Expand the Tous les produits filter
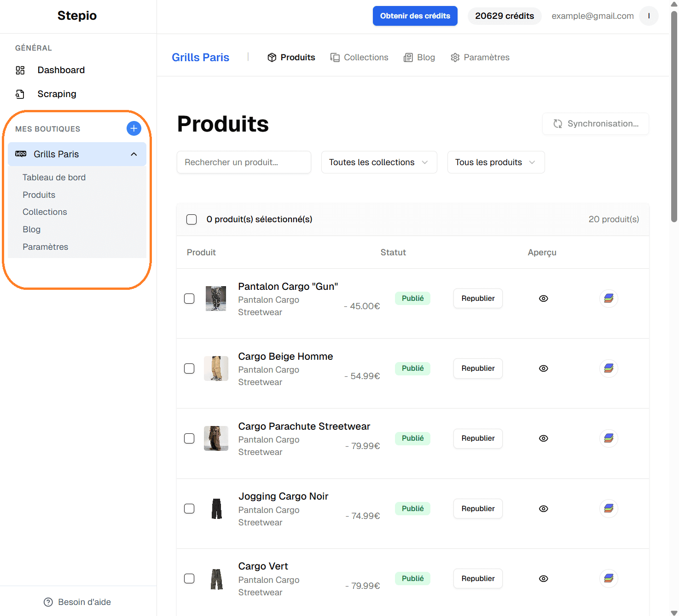Screen dimensions: 679x616 pos(495,162)
